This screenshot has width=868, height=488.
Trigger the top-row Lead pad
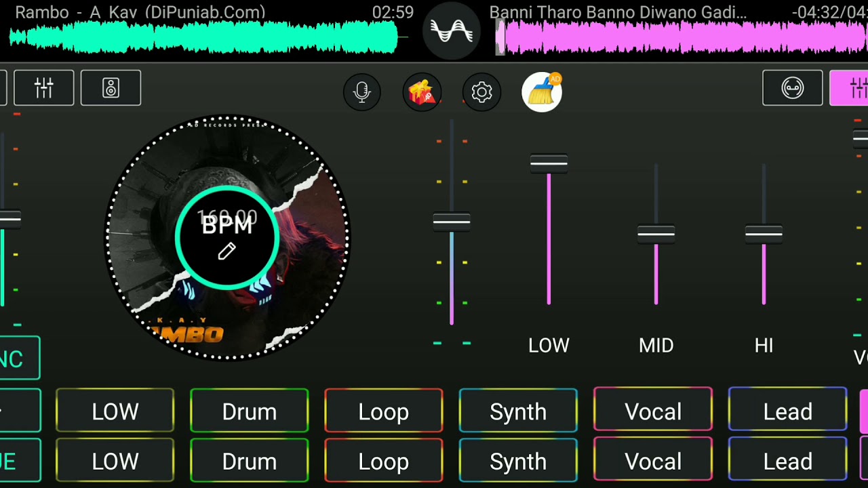(x=787, y=411)
